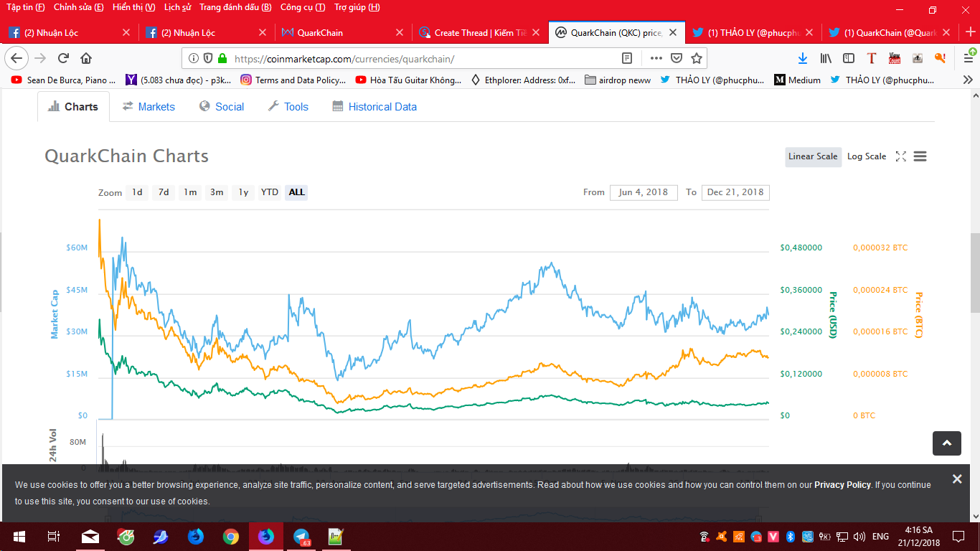
Task: Reload the current page
Action: click(x=63, y=58)
